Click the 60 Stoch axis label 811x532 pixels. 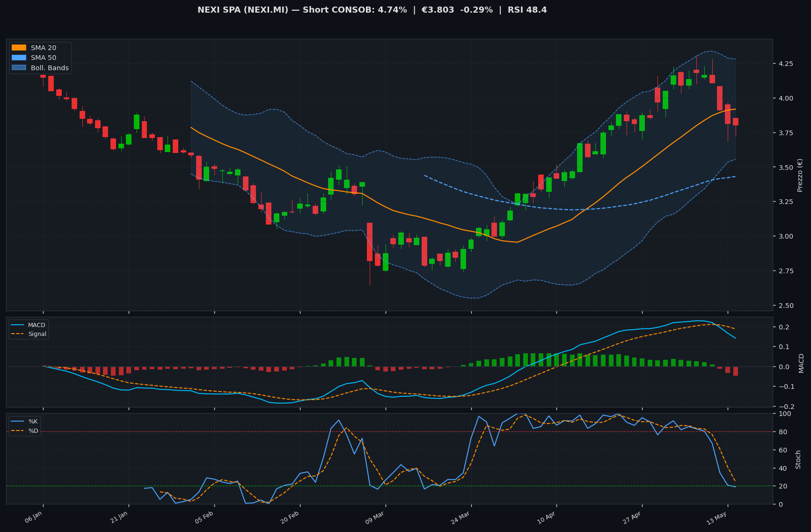782,450
